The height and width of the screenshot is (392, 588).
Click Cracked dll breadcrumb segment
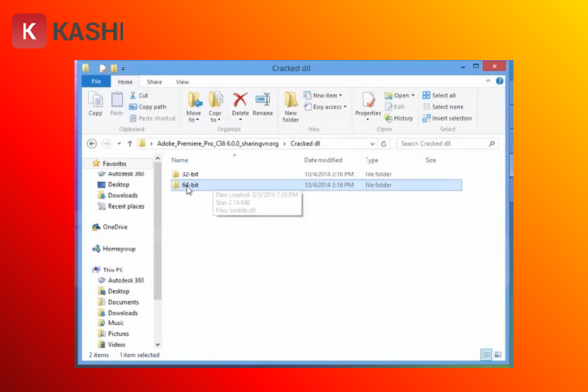(x=305, y=144)
